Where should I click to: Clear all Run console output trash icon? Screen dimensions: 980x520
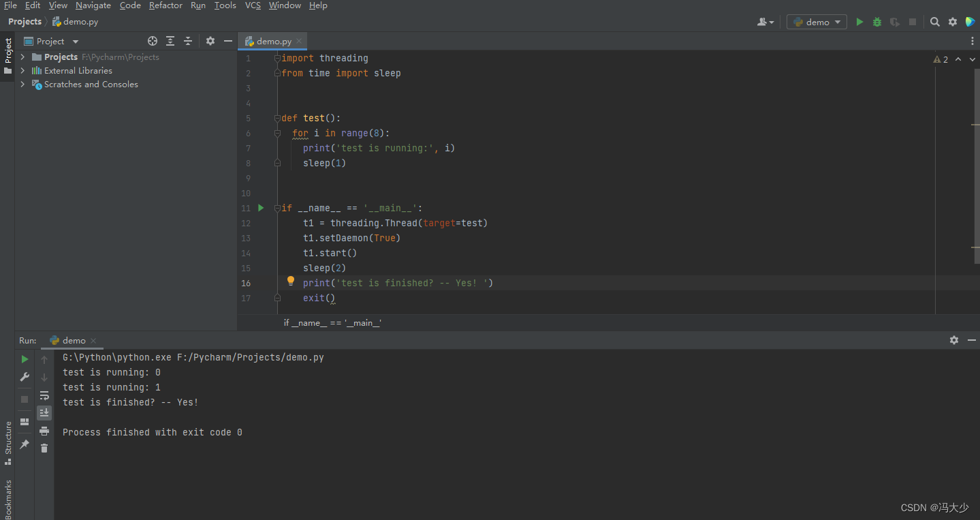pyautogui.click(x=44, y=448)
